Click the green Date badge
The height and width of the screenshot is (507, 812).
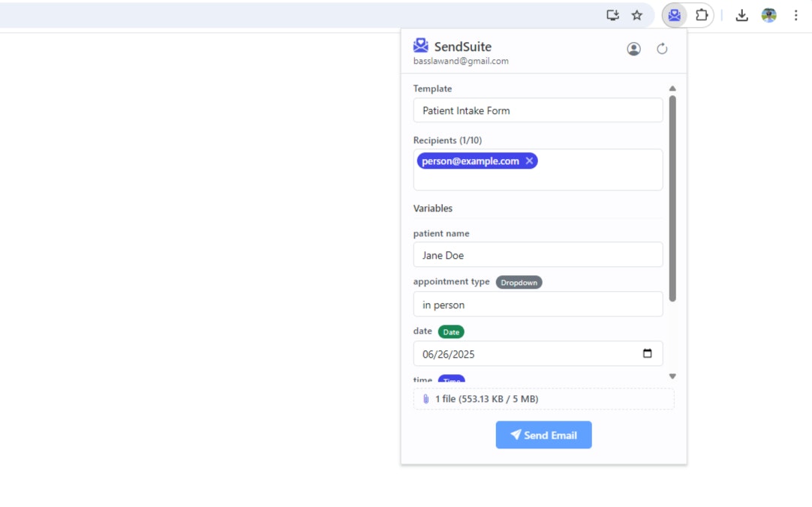coord(451,331)
